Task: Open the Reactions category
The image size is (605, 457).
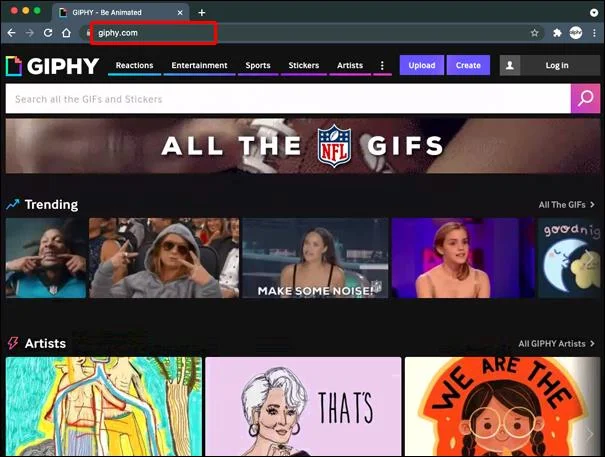Action: pyautogui.click(x=134, y=65)
